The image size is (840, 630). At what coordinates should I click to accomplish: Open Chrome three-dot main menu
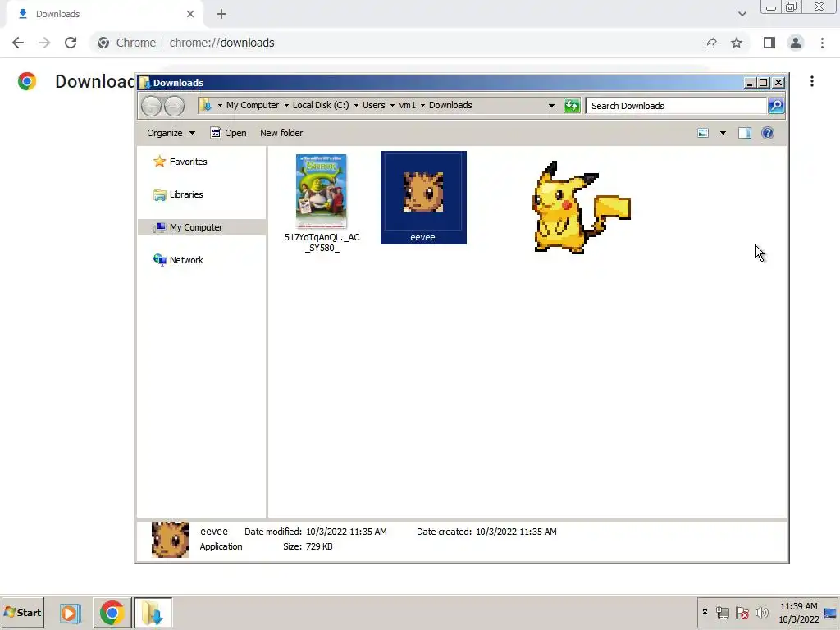click(822, 43)
